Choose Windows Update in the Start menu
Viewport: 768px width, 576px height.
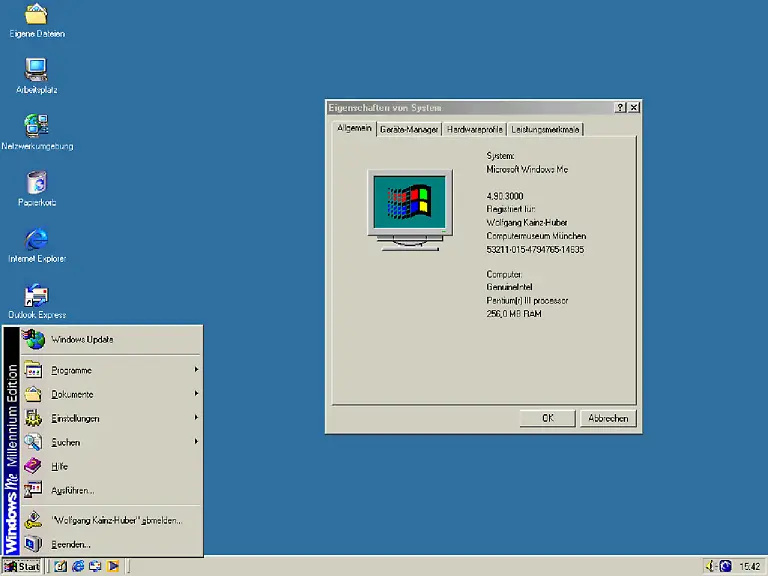pos(111,339)
